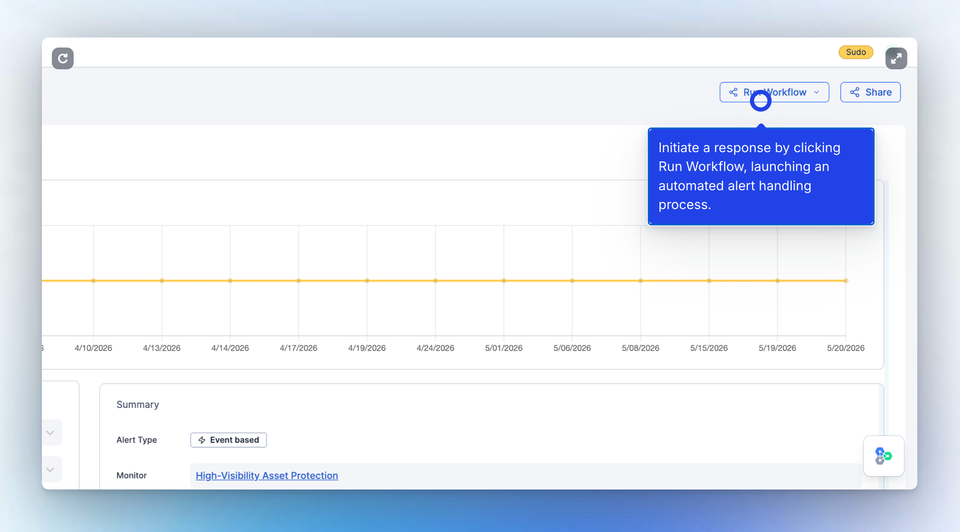Click the chart data point at 4/24/2026
This screenshot has width=960, height=532.
click(435, 280)
